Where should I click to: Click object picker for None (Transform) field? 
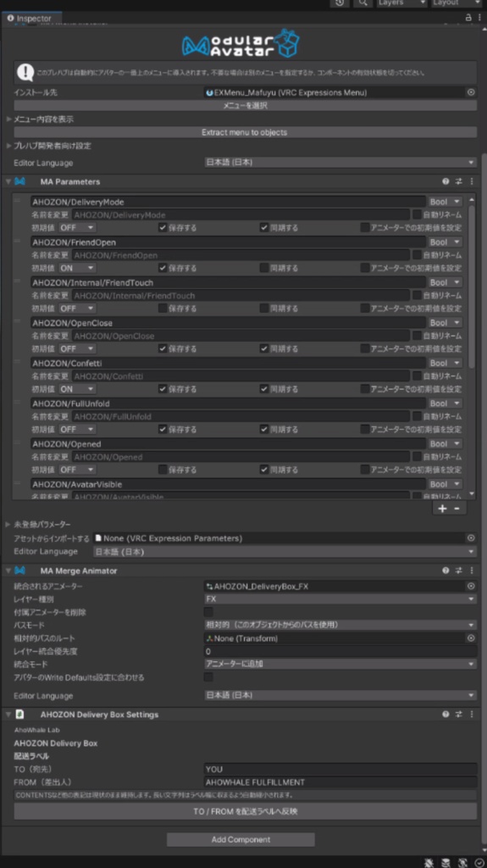471,638
